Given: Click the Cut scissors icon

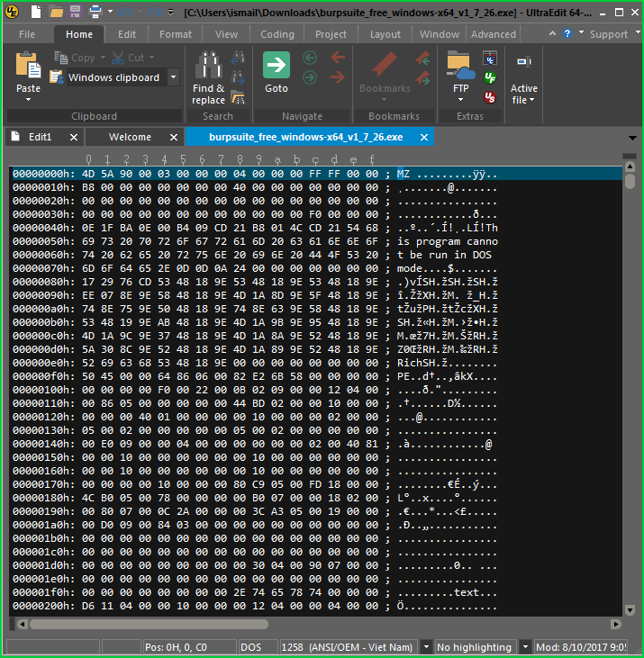Looking at the screenshot, I should pos(118,58).
